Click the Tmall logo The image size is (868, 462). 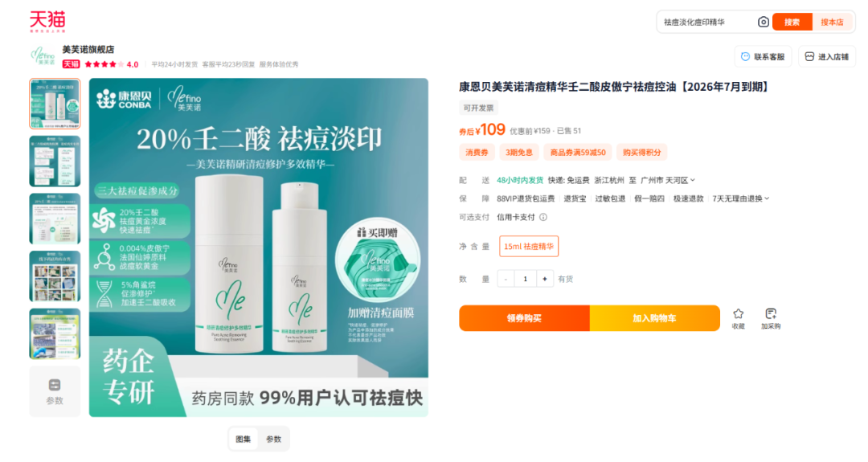[47, 22]
